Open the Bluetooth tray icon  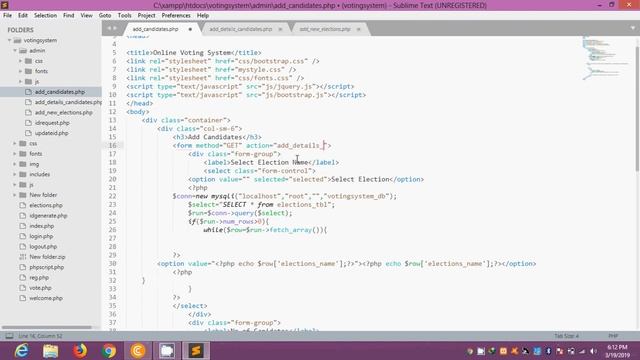(x=548, y=351)
